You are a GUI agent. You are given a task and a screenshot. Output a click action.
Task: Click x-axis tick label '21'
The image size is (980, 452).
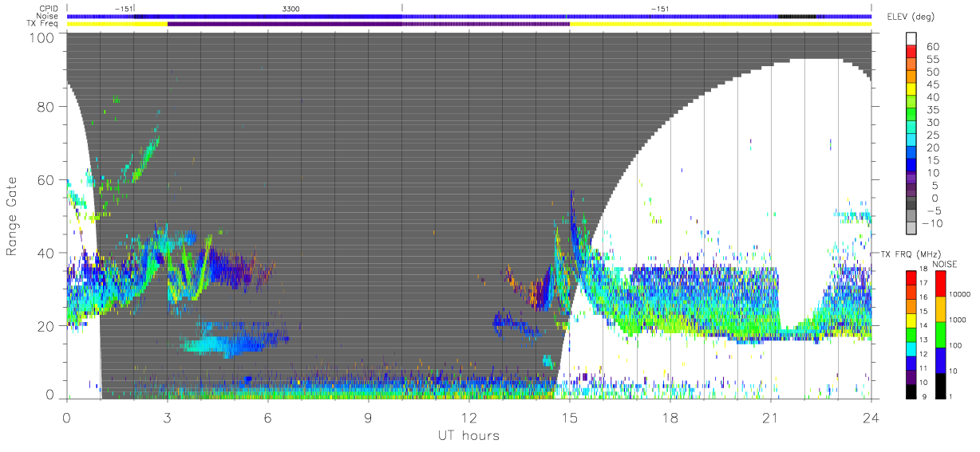[770, 418]
